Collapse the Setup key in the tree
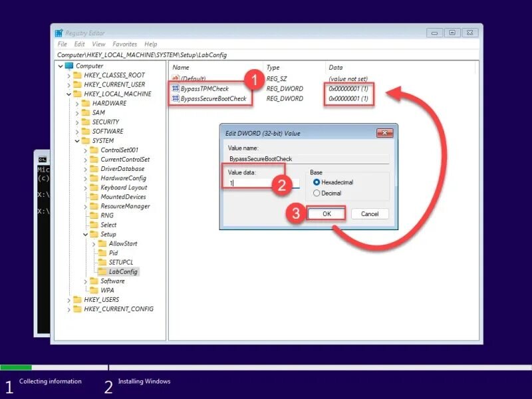 tap(86, 235)
